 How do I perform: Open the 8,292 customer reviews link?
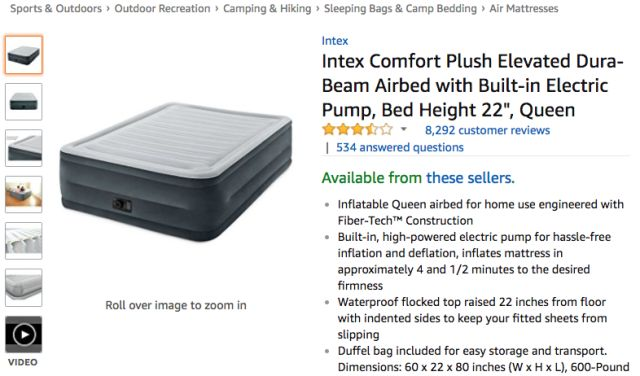(x=487, y=130)
